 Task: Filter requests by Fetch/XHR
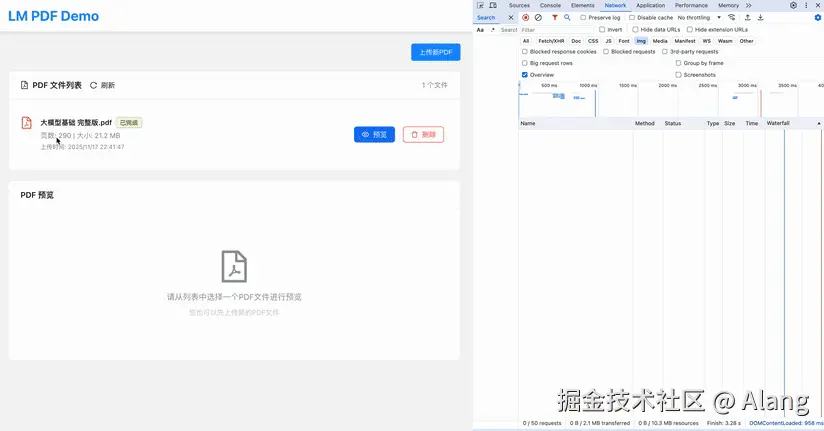coord(551,41)
